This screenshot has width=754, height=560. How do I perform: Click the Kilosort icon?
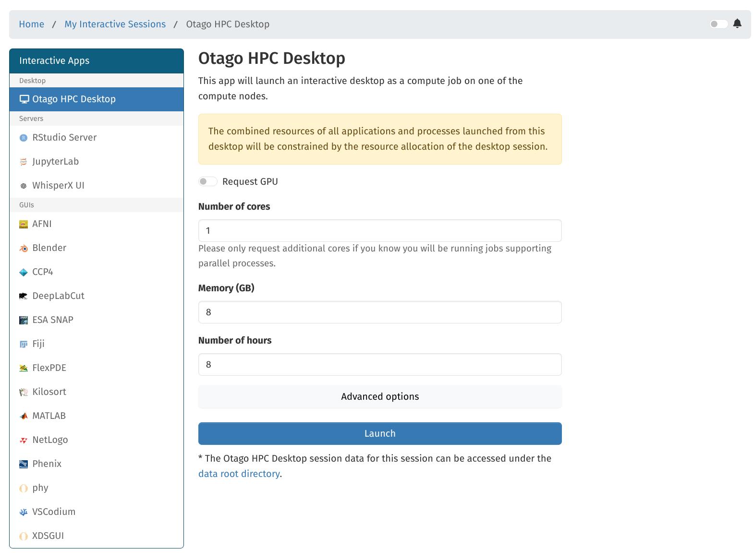(x=24, y=392)
